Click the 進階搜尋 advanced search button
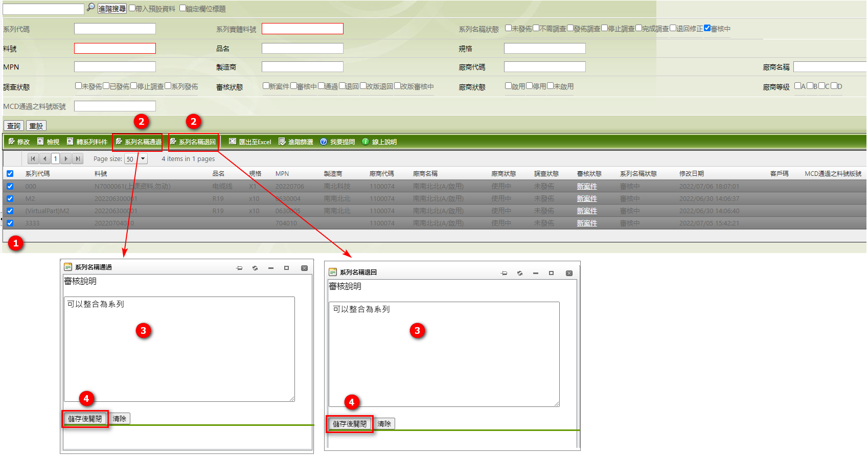 click(112, 9)
